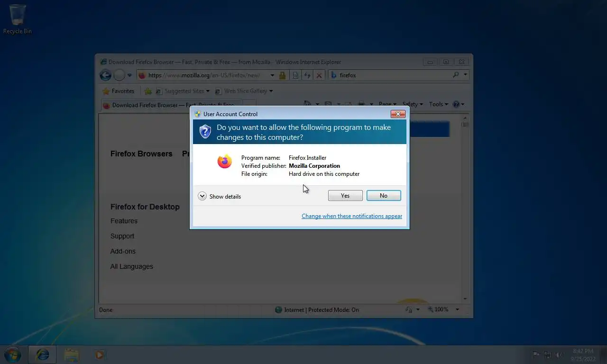607x364 pixels.
Task: Click the IE scrollbar up arrow
Action: coord(465,117)
